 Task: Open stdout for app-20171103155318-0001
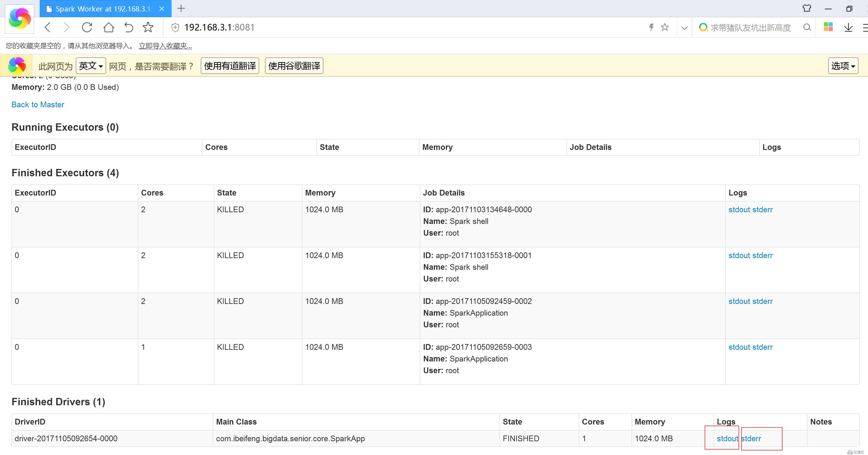tap(739, 255)
